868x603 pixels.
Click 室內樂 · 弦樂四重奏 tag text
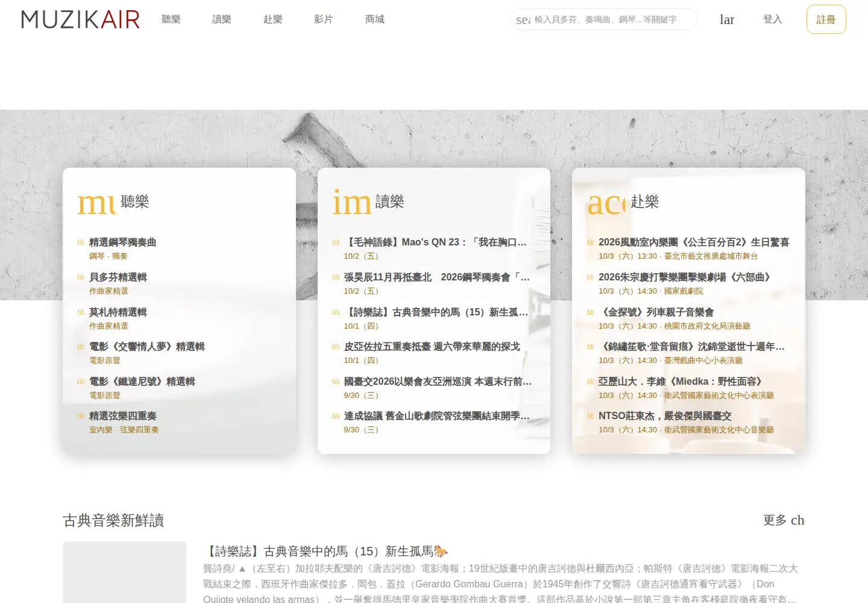124,430
